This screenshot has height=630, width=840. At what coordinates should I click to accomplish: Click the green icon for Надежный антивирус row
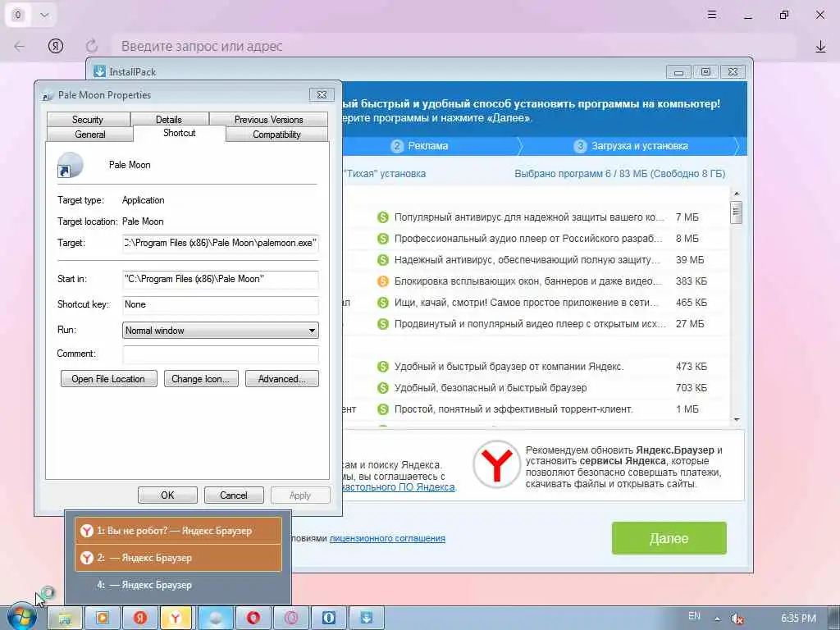tap(382, 260)
